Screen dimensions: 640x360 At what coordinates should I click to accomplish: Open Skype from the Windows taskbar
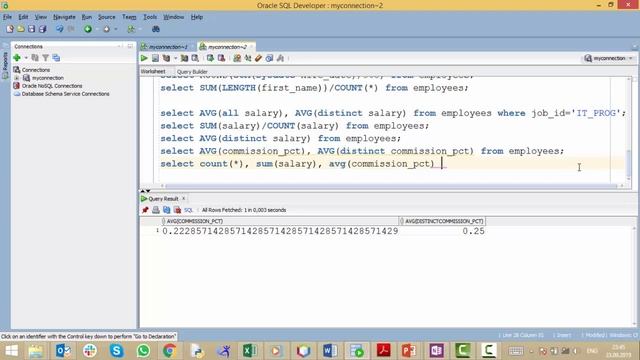point(116,351)
